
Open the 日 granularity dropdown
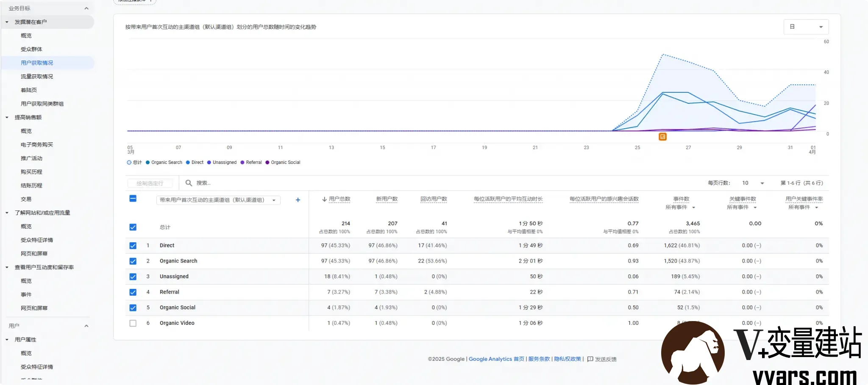(x=806, y=27)
